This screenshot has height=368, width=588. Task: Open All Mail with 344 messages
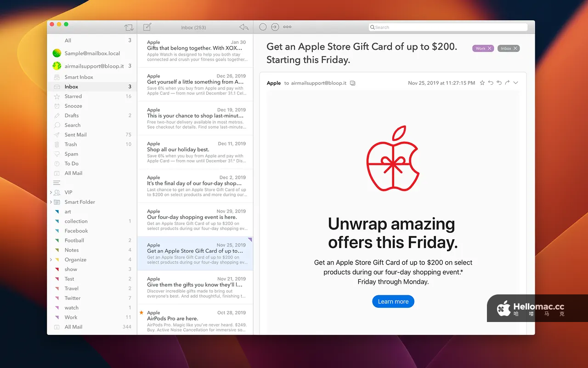coord(92,327)
